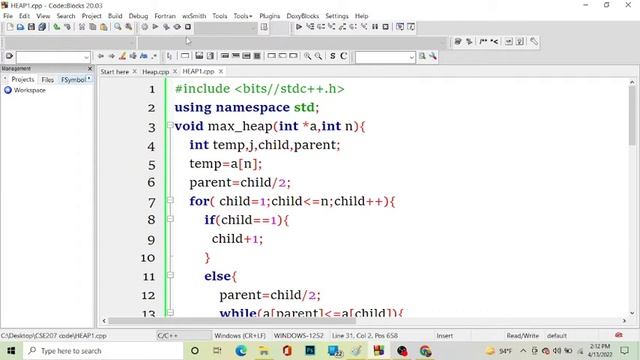This screenshot has width=640, height=360.
Task: Click the Cut scissors icon
Action: [82, 27]
